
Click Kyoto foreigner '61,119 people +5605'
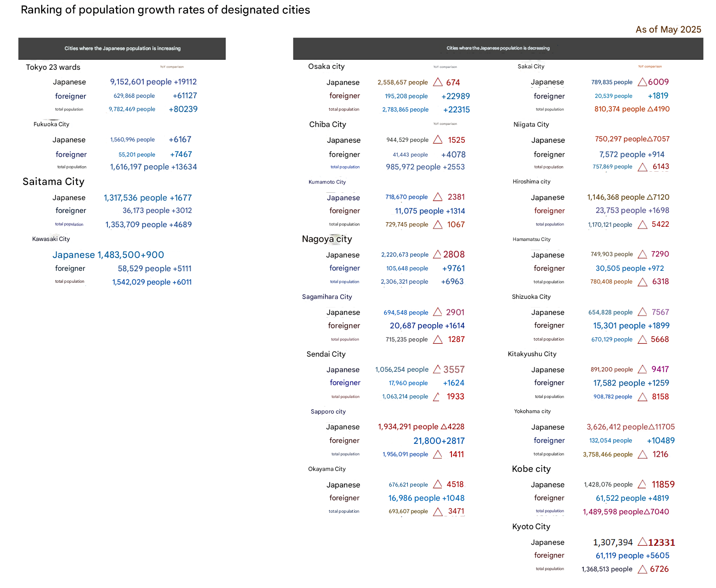click(632, 556)
